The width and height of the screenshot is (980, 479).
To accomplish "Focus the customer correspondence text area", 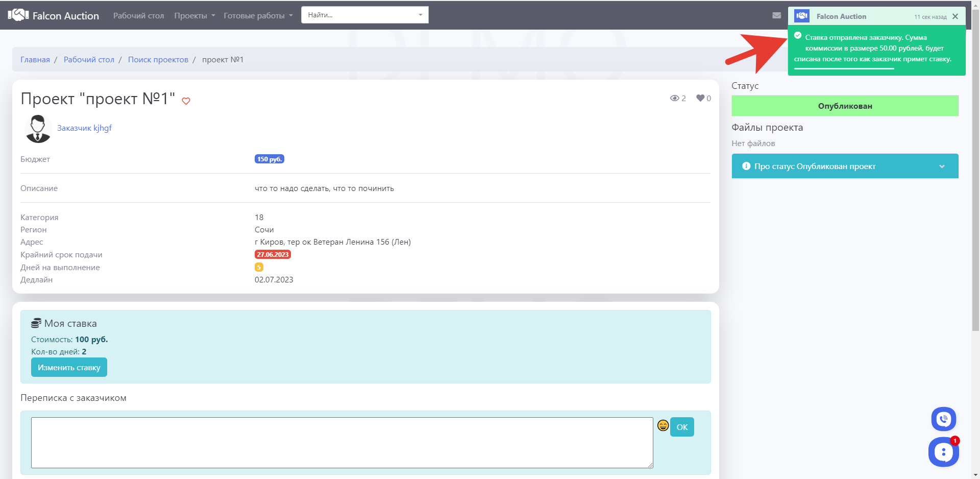I will [342, 443].
